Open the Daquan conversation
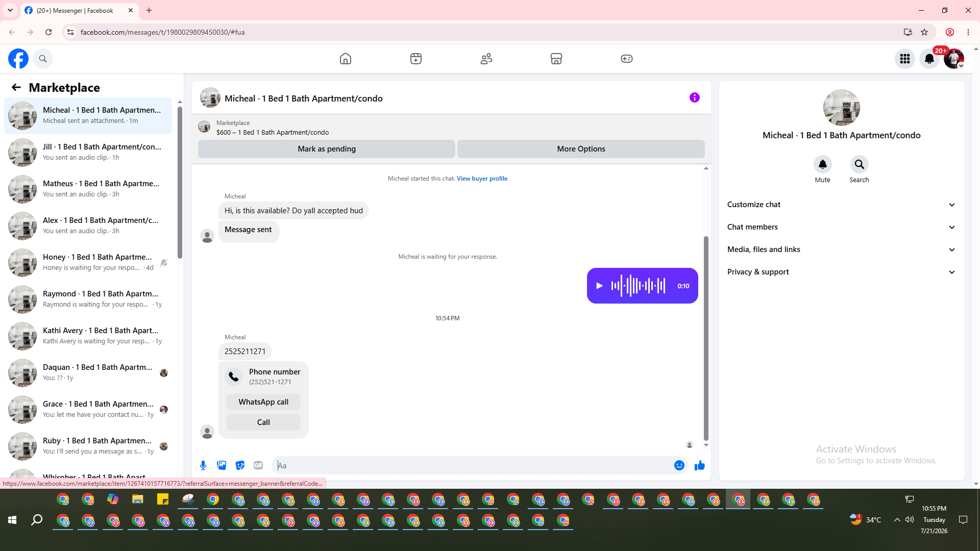 point(88,372)
